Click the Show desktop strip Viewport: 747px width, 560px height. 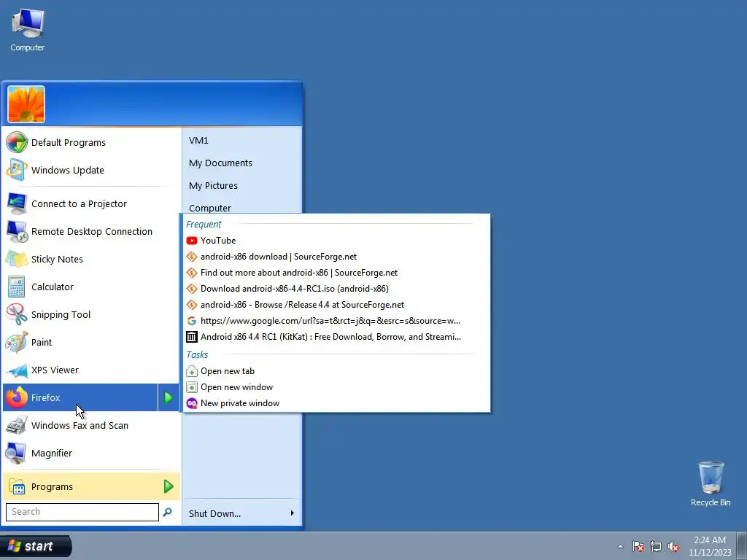click(x=742, y=546)
